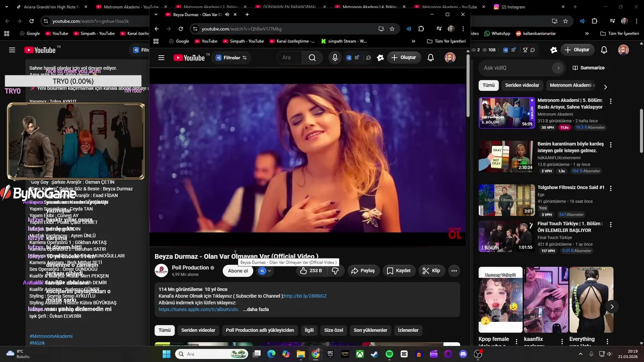The image size is (644, 362).
Task: Open the hamburger menu in the background YouTube window
Action: [x=12, y=50]
